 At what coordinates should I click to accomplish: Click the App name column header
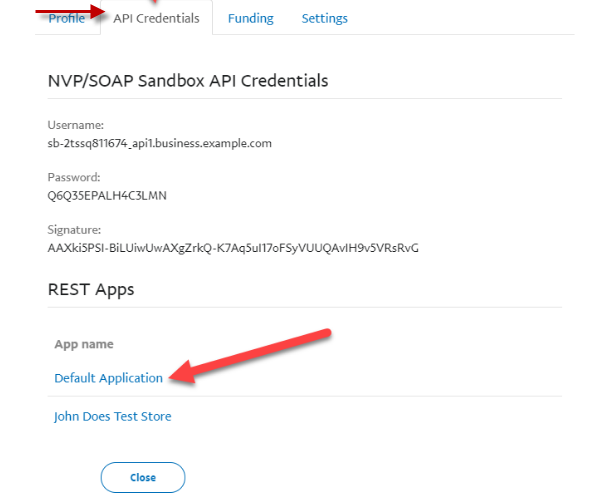(x=84, y=344)
